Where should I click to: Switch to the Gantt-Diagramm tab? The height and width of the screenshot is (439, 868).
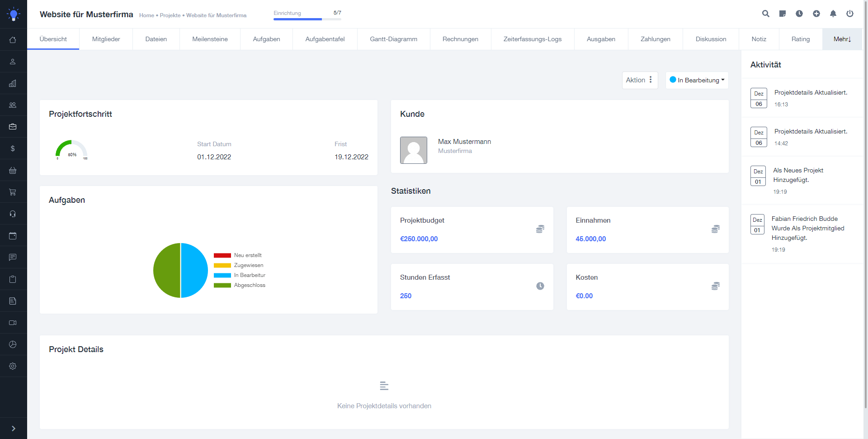click(x=393, y=39)
